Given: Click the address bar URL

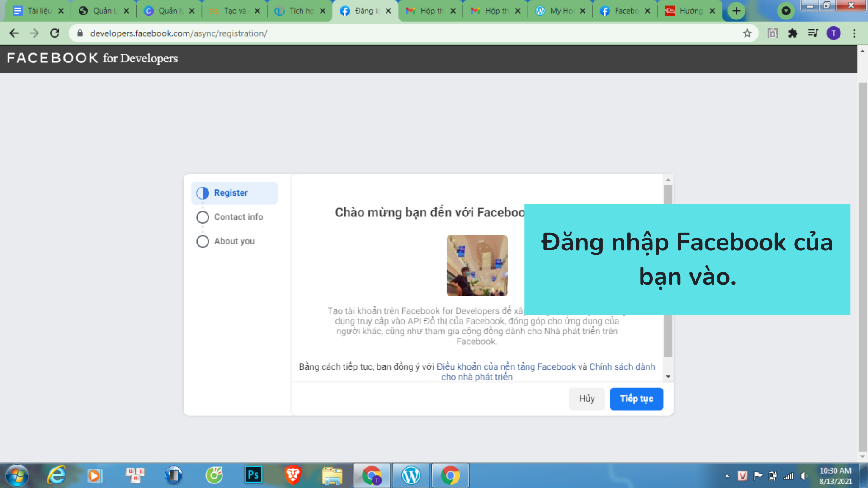Looking at the screenshot, I should click(179, 33).
